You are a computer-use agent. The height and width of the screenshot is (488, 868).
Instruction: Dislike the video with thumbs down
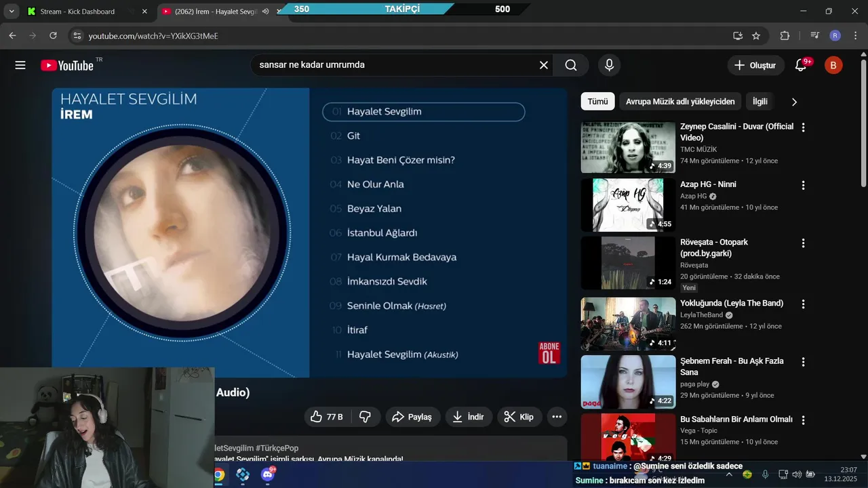coord(365,417)
